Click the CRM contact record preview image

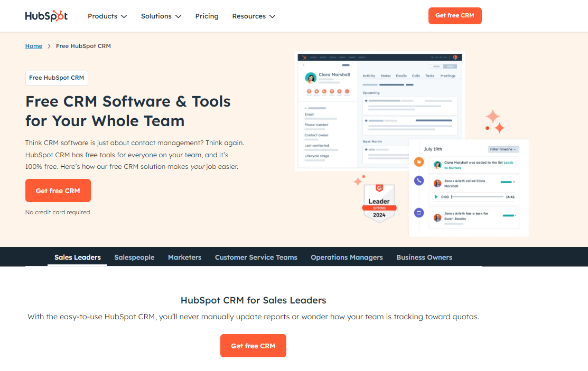379,111
